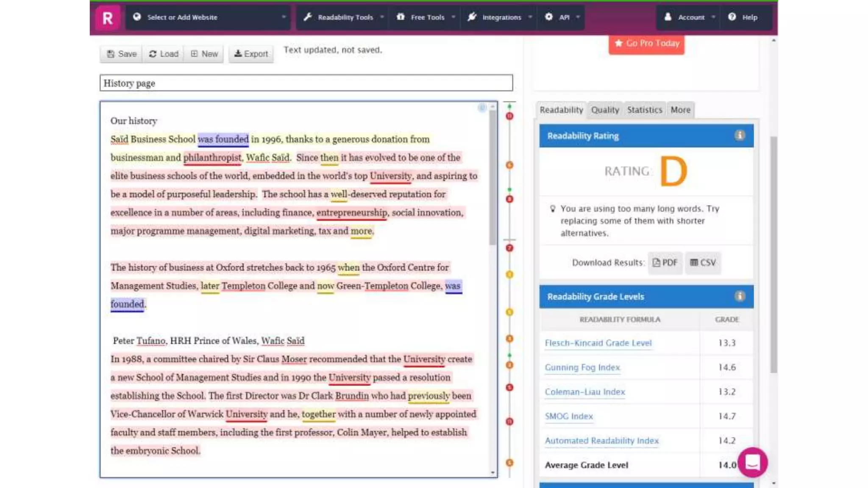Open the chat widget bubble
The width and height of the screenshot is (868, 488).
coord(753,463)
